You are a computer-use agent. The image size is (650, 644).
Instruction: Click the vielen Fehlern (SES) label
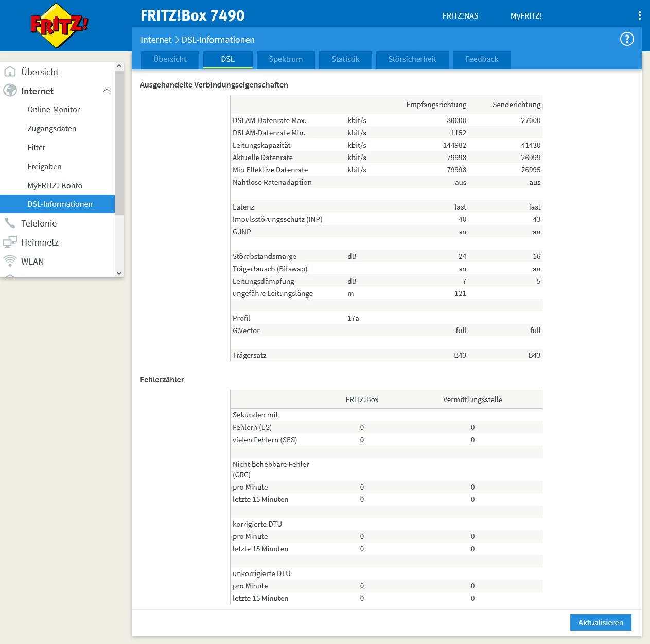[x=265, y=440]
